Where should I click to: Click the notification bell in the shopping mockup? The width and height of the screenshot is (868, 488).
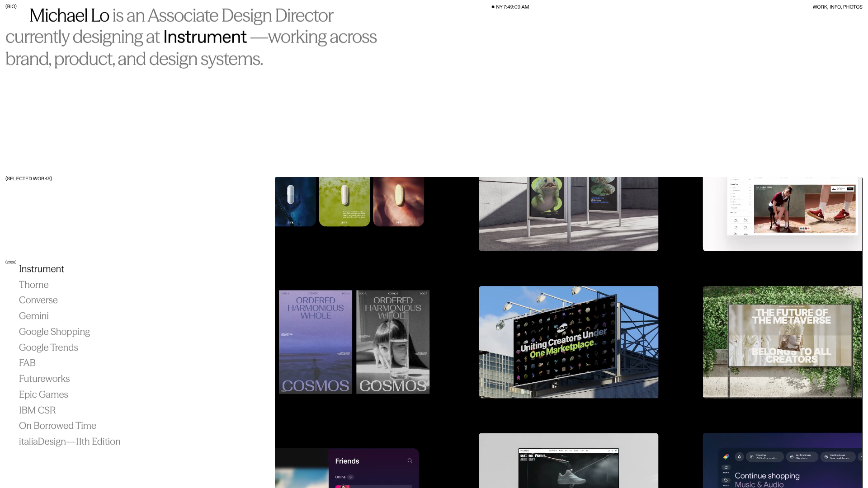[x=740, y=457]
